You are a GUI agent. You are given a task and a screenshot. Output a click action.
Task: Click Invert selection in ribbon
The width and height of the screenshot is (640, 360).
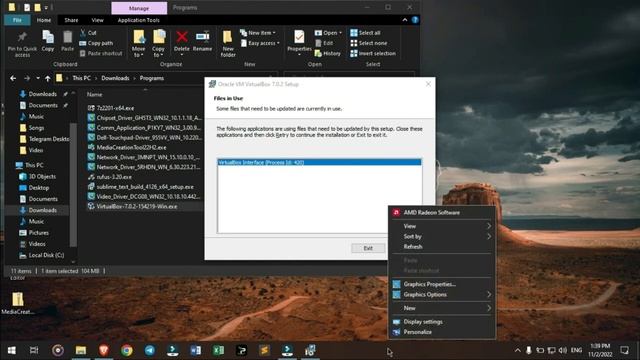tap(373, 53)
